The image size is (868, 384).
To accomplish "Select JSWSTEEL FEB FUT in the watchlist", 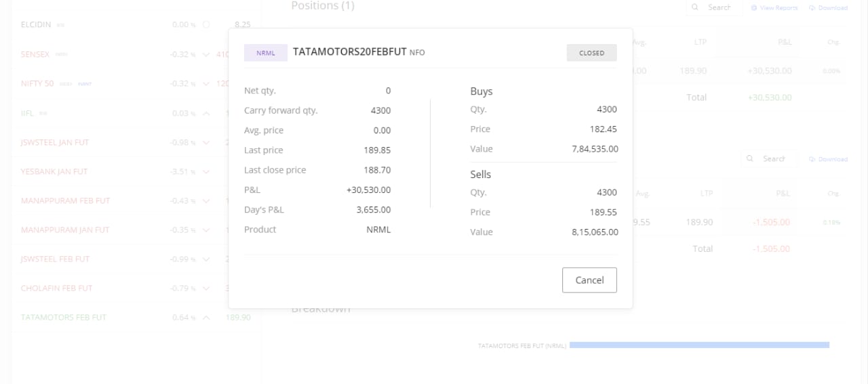I will pyautogui.click(x=55, y=259).
